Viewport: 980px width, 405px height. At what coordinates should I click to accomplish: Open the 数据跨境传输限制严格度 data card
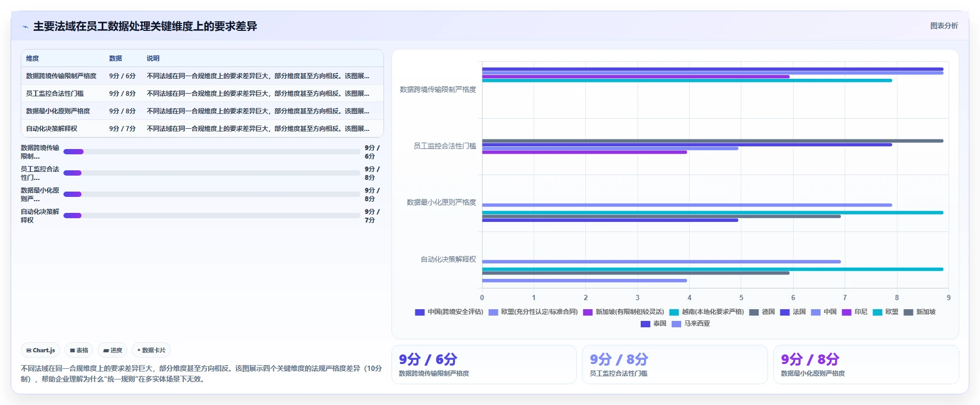[484, 365]
